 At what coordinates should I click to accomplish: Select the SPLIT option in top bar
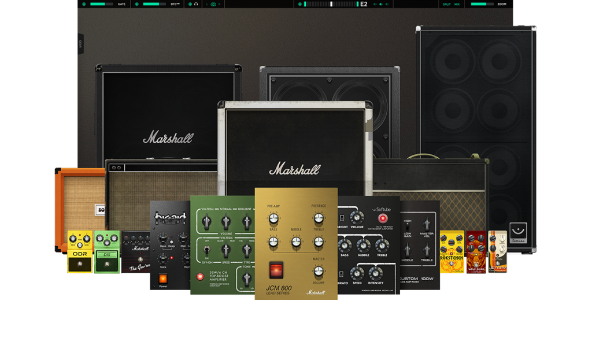(447, 4)
